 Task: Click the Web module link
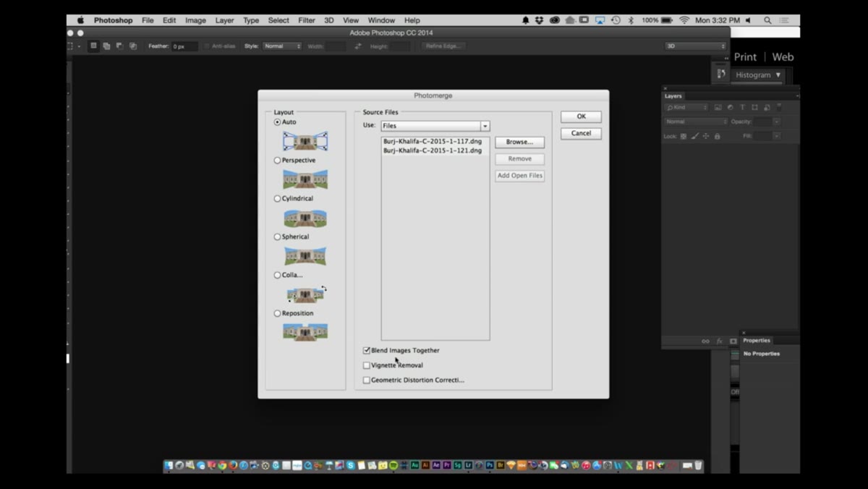783,57
